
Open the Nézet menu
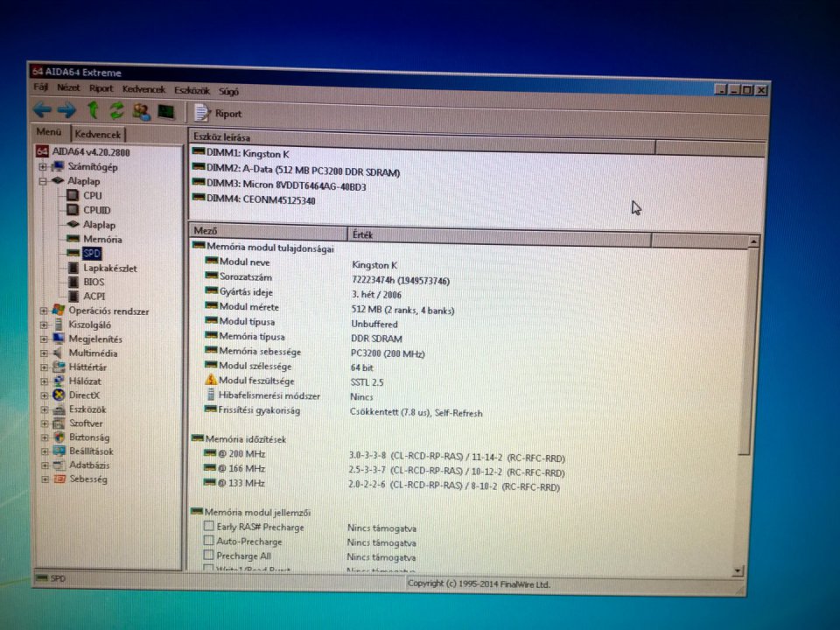point(68,87)
